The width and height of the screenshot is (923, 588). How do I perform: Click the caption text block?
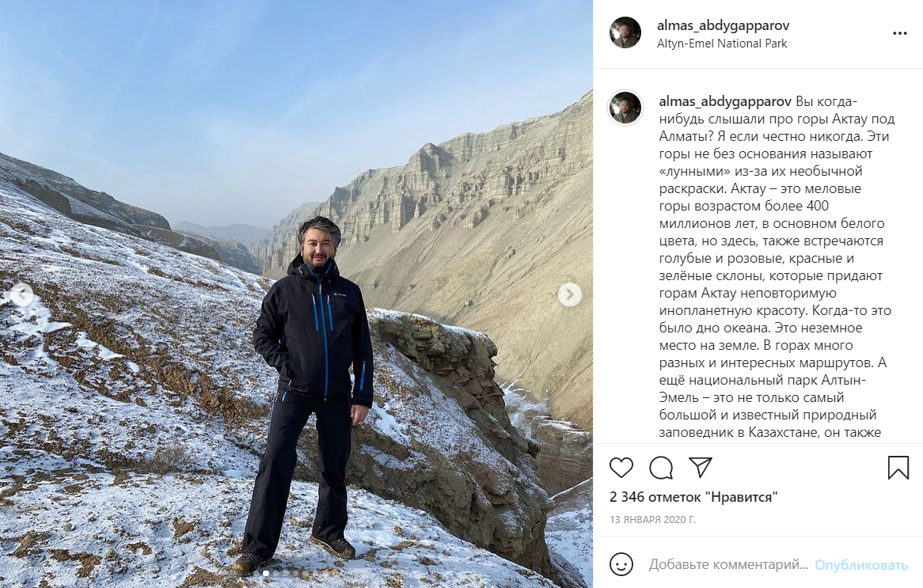click(777, 267)
